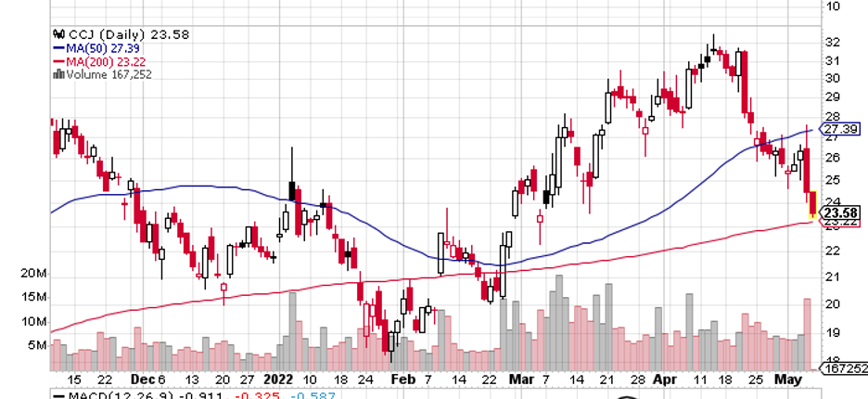Viewport: 868px width, 399px height.
Task: Select the MA(200) 23.22 legend entry
Action: [x=106, y=62]
